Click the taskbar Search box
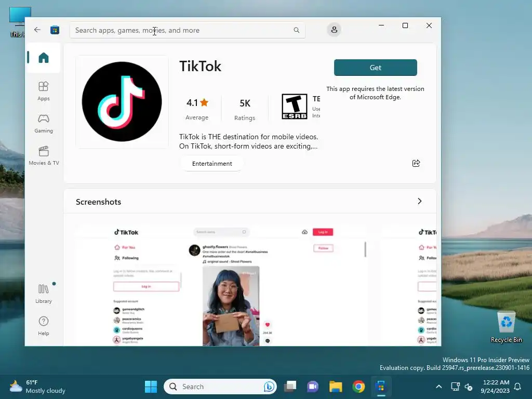 click(x=220, y=387)
